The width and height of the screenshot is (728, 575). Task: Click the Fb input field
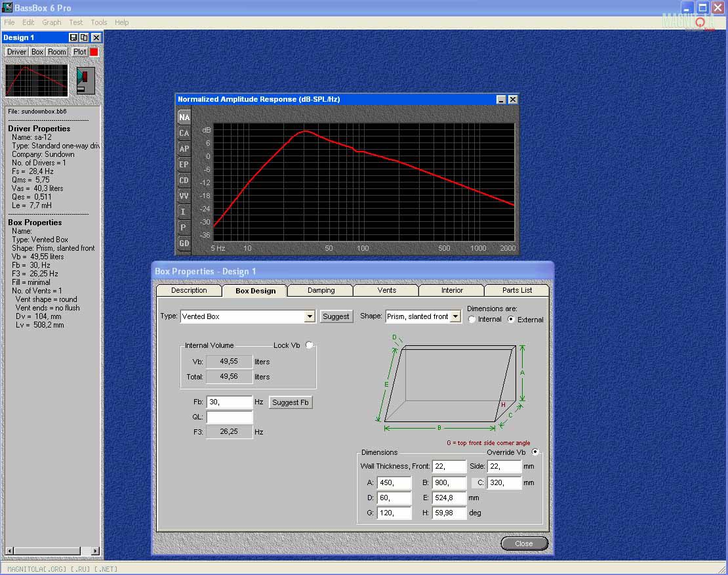230,402
